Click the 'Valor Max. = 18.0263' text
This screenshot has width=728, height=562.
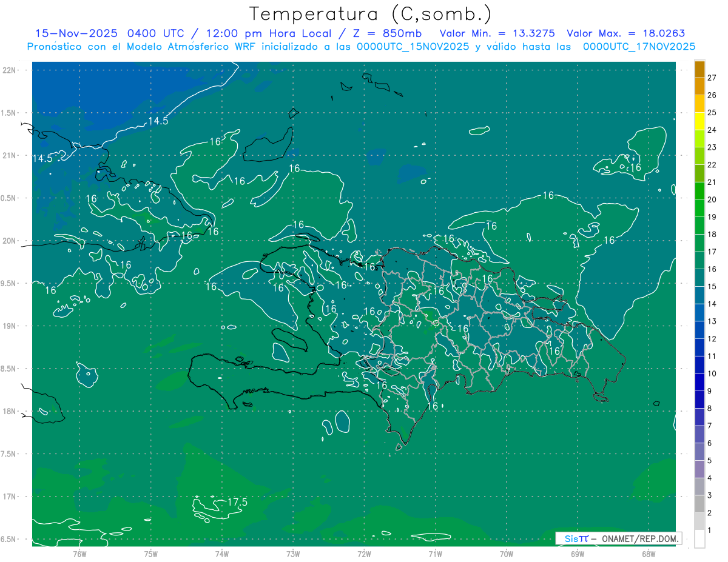(625, 33)
